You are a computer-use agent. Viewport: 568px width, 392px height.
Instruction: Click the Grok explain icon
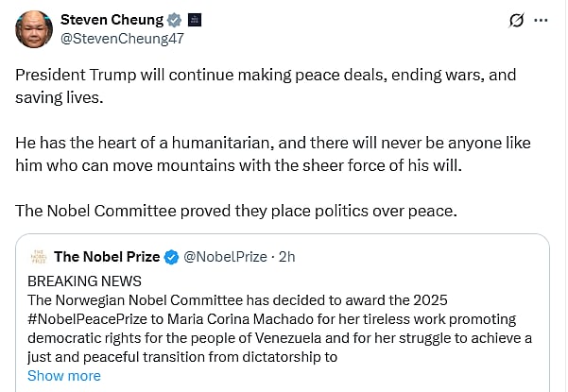coord(517,20)
